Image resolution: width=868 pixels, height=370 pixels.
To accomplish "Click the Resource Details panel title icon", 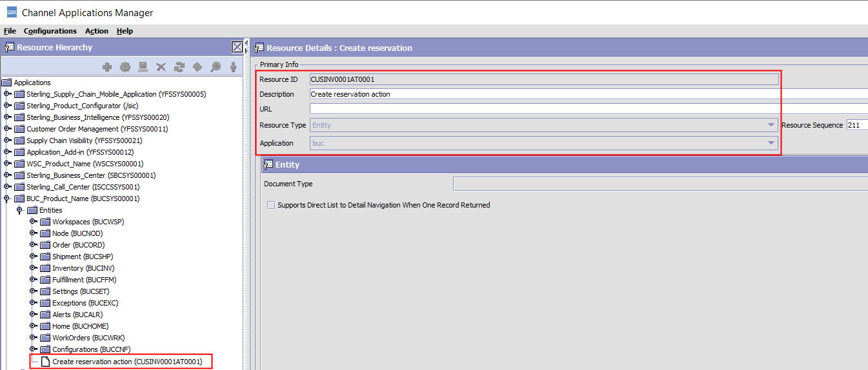I will [x=259, y=48].
